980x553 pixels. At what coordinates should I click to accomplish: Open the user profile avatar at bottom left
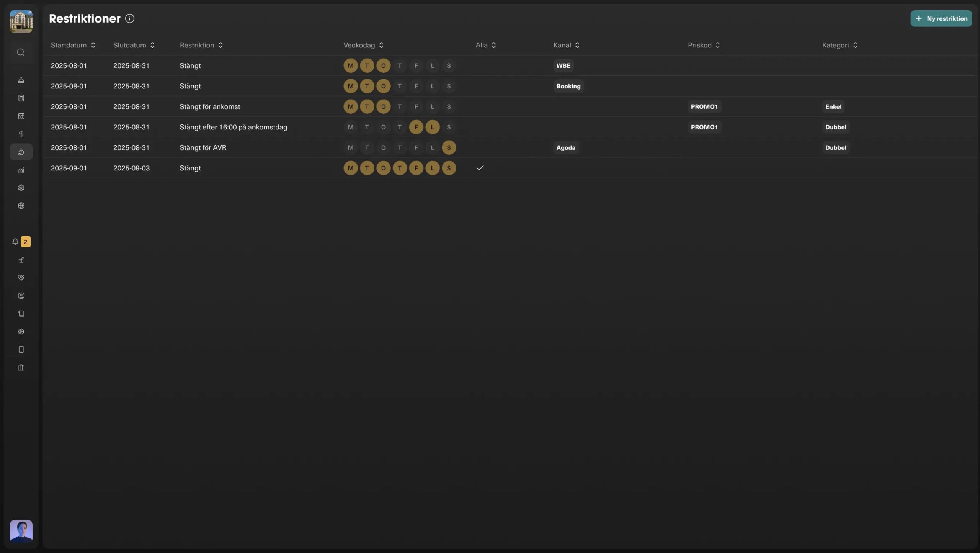[x=21, y=531]
